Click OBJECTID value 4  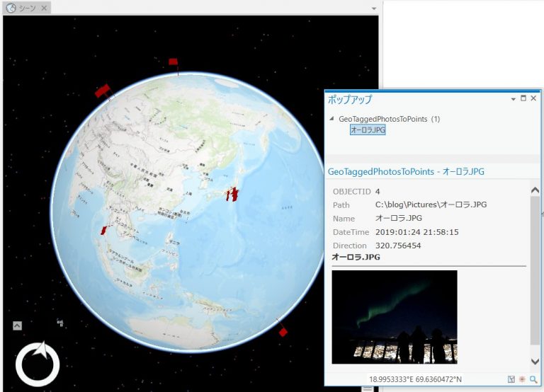pos(378,192)
